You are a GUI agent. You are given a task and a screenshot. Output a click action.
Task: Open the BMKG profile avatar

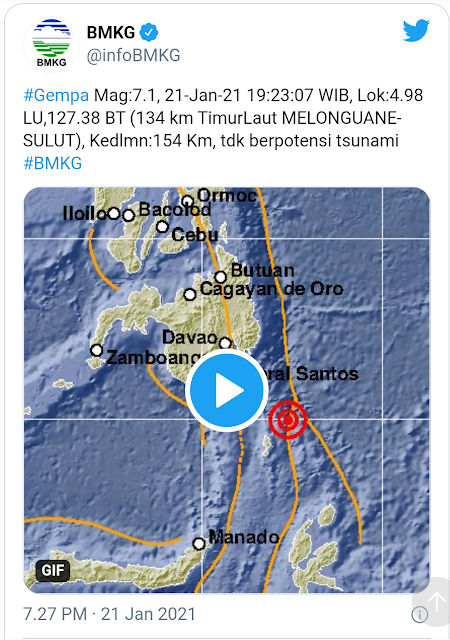pos(51,44)
